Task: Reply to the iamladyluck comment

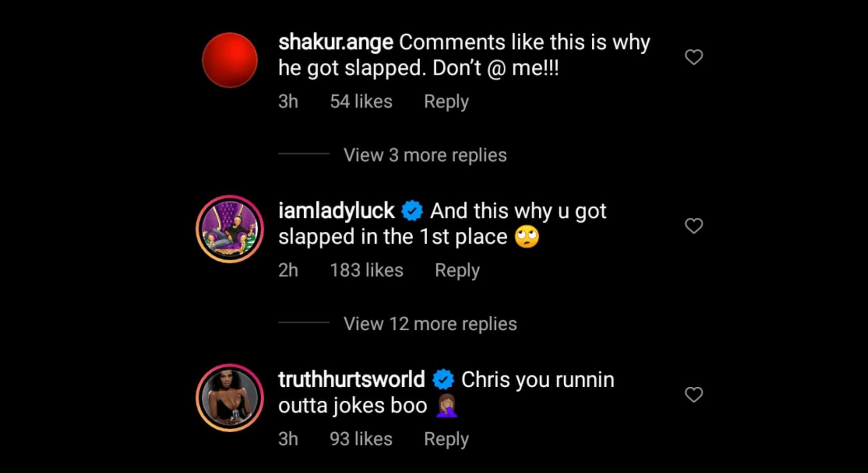Action: (457, 271)
